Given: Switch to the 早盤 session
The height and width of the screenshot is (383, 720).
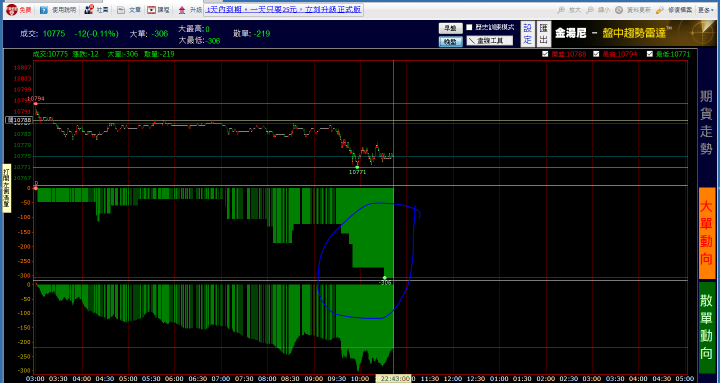Looking at the screenshot, I should (450, 28).
